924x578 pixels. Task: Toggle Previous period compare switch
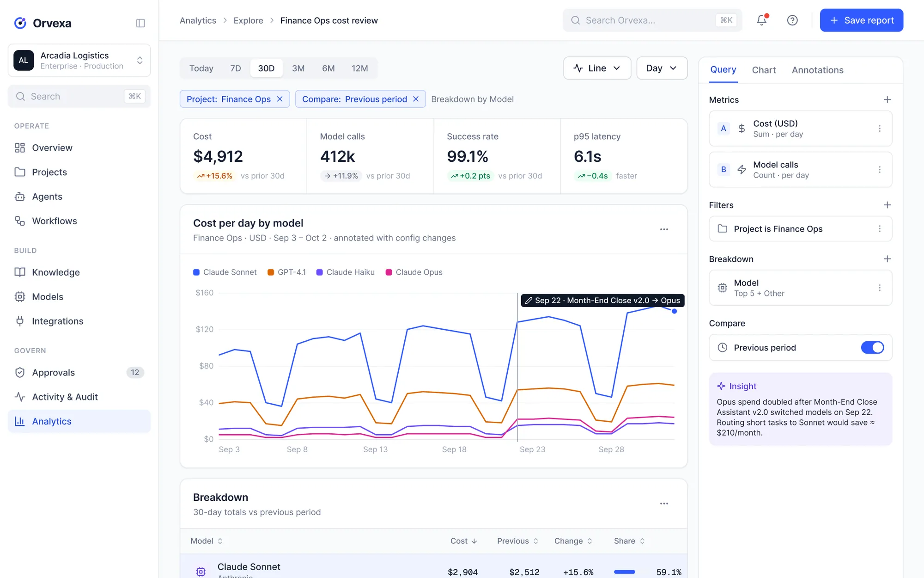tap(872, 348)
